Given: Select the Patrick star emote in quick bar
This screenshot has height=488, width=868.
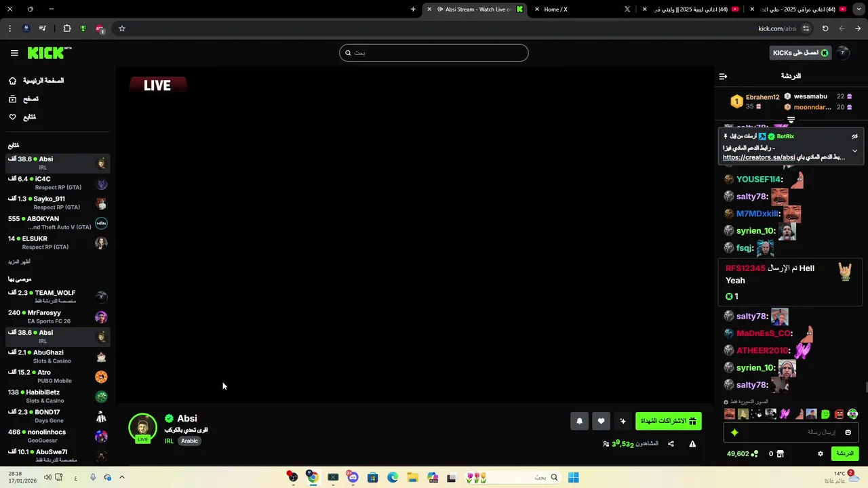Looking at the screenshot, I should (798, 414).
